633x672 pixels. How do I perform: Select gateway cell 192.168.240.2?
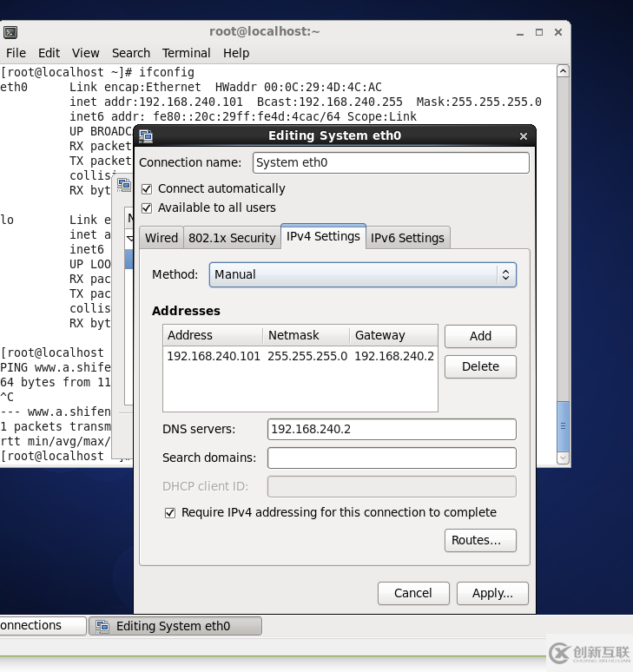coord(394,357)
